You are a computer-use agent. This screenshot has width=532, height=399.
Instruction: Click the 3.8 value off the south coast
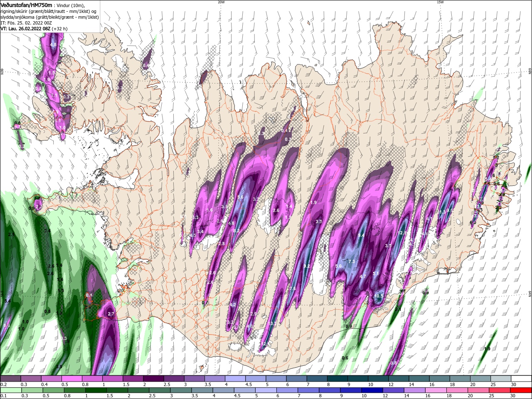tap(394, 363)
